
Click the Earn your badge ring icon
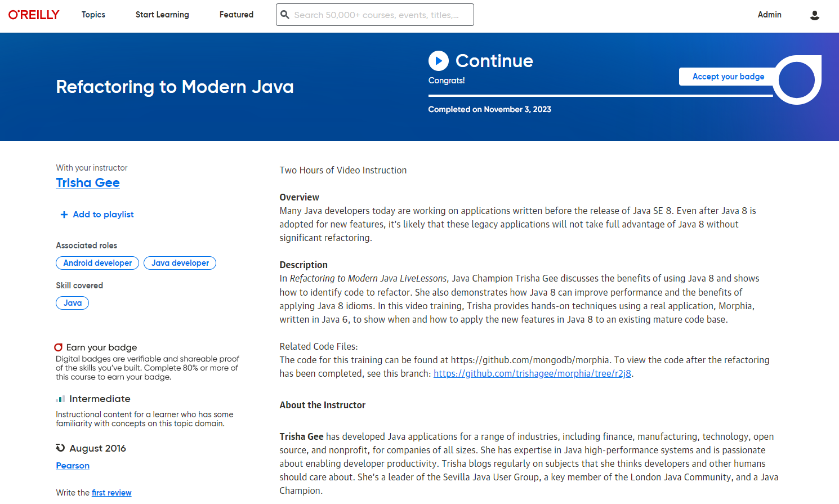click(58, 347)
